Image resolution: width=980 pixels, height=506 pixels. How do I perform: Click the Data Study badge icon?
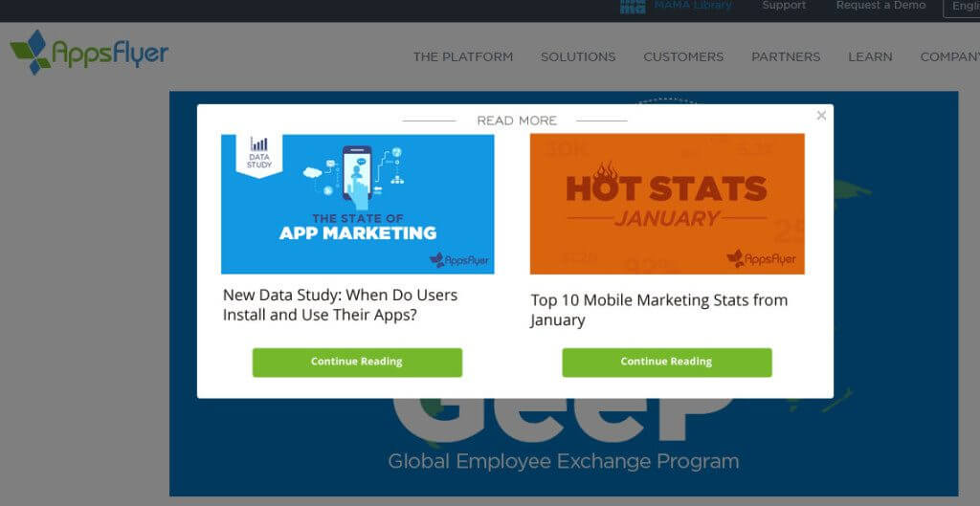(259, 153)
